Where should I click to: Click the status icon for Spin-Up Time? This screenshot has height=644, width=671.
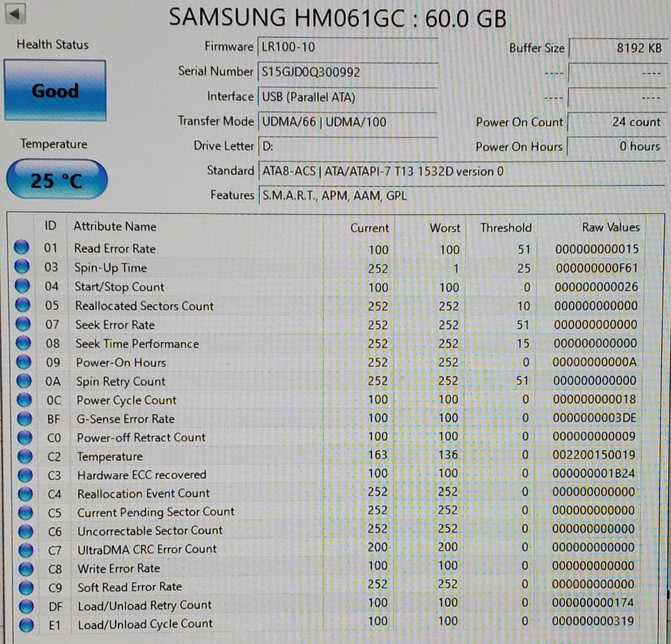coord(22,266)
